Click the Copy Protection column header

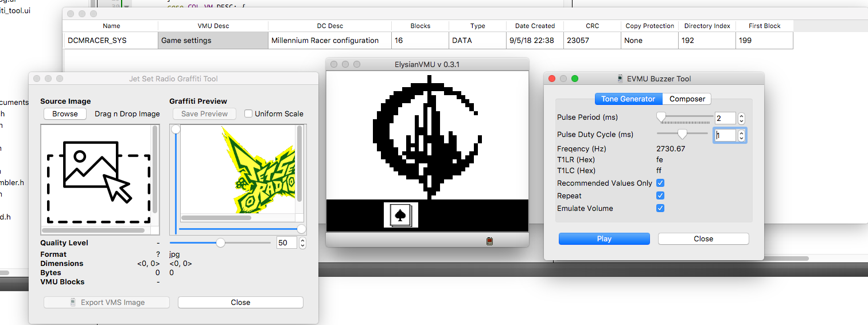(649, 26)
